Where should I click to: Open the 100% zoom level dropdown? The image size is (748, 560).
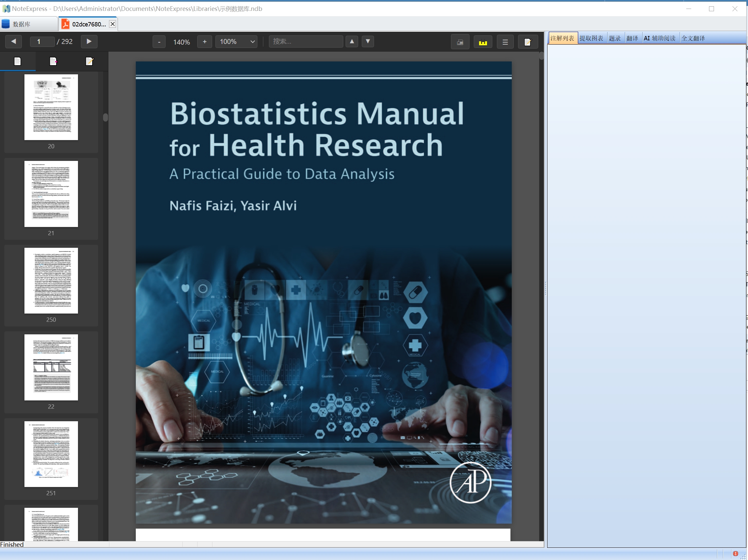tap(236, 42)
